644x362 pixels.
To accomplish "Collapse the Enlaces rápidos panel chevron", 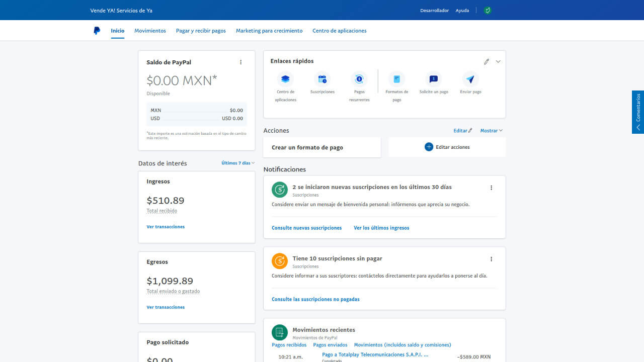I will [x=498, y=61].
